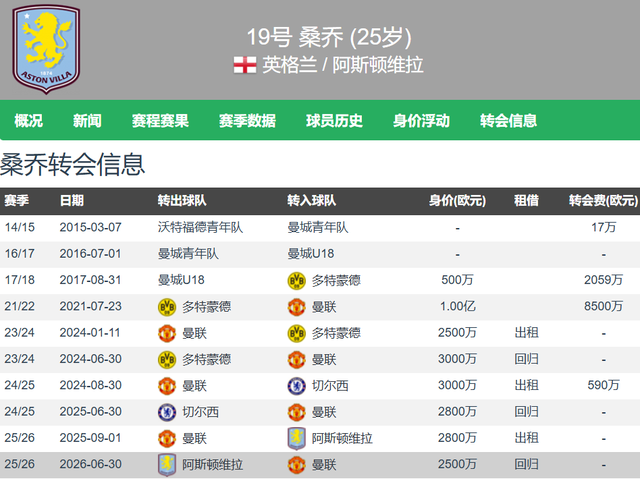Click the 赛季 column header
This screenshot has height=479, width=640.
(x=17, y=201)
